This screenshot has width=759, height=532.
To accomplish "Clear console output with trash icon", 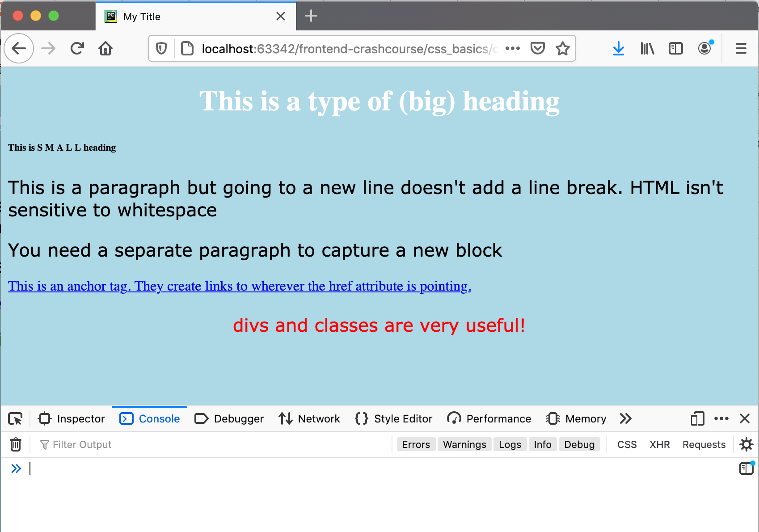I will 16,444.
